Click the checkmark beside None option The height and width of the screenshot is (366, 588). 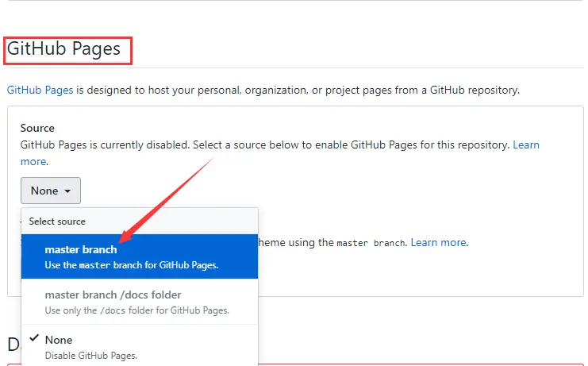point(34,338)
